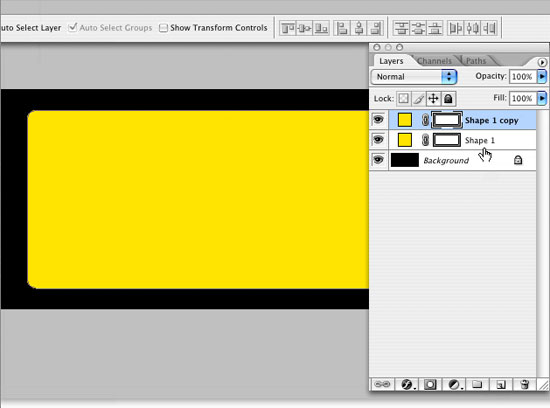550x408 pixels.
Task: Click the mask link icon on Shape 1
Action: [425, 140]
